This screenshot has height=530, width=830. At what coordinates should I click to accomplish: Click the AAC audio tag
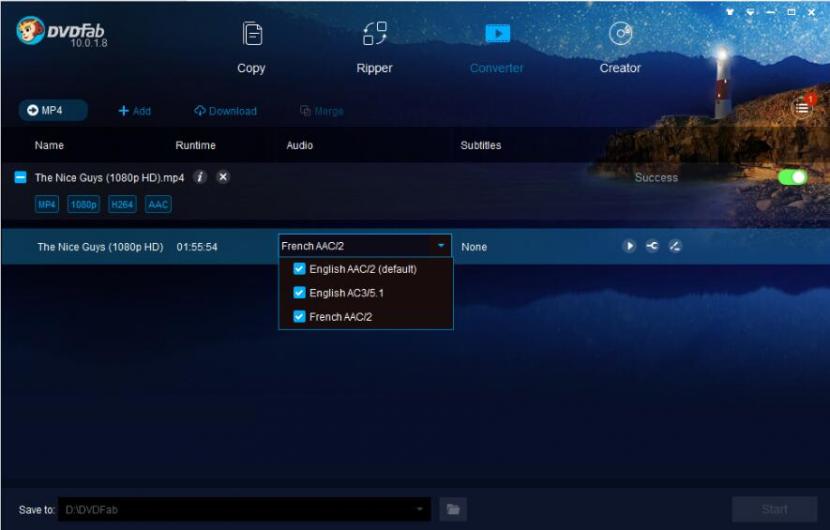(158, 204)
